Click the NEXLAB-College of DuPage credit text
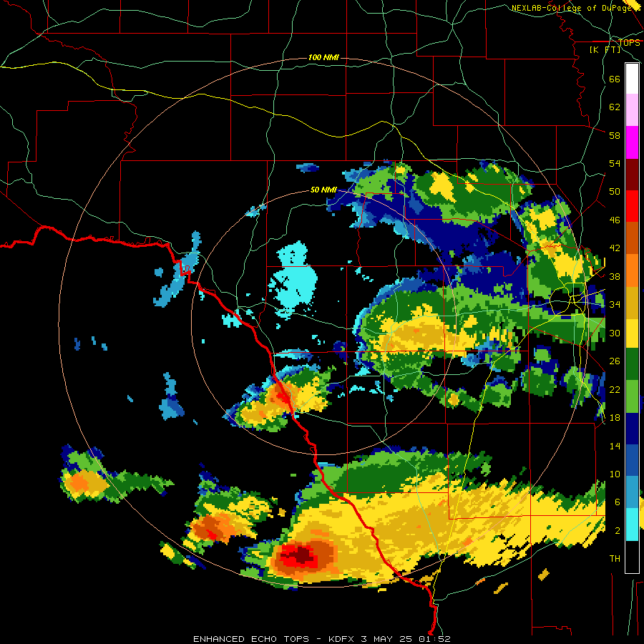This screenshot has width=644, height=644. point(573,8)
